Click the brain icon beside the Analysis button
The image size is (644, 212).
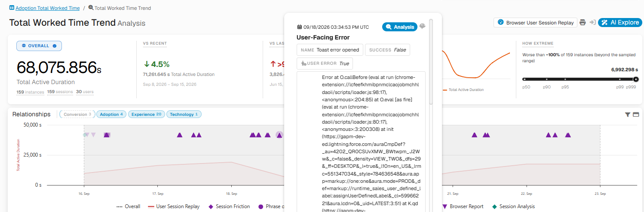click(422, 26)
